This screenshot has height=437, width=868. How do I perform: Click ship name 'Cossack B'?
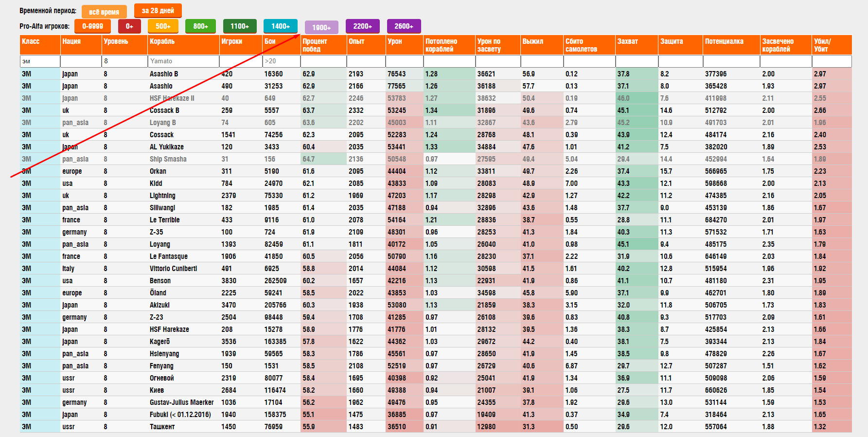coord(164,110)
